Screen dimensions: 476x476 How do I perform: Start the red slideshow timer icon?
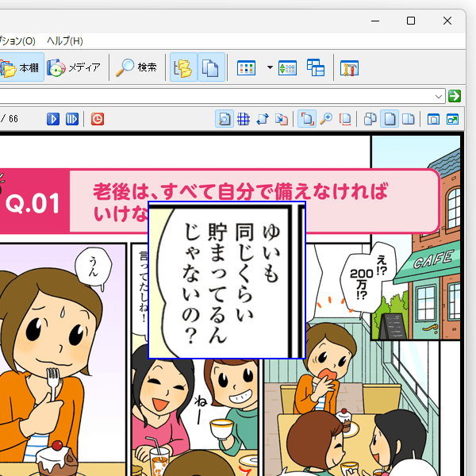click(98, 119)
